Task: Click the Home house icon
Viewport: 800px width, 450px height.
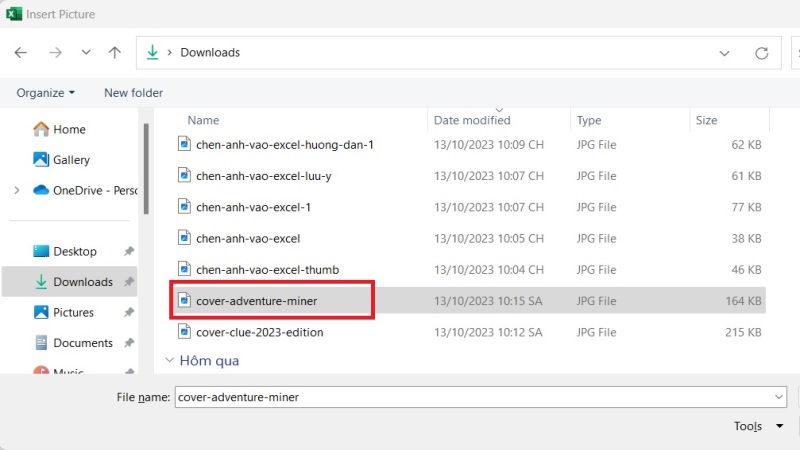Action: [41, 129]
